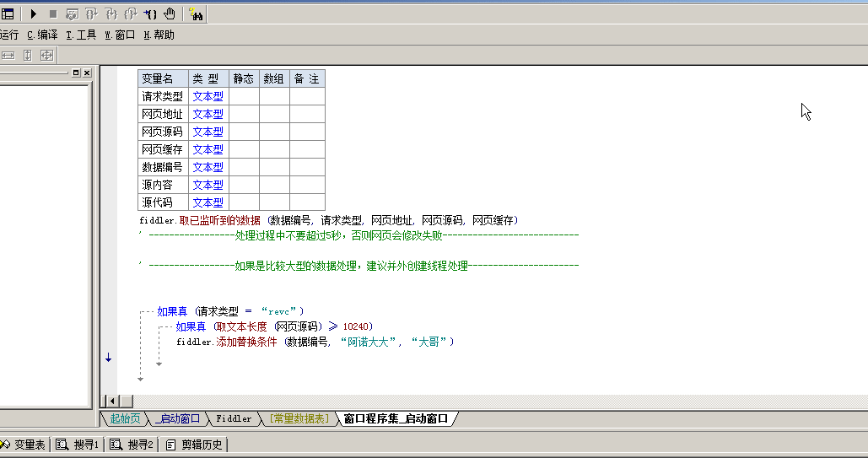Select variable name cell 源代码

163,202
